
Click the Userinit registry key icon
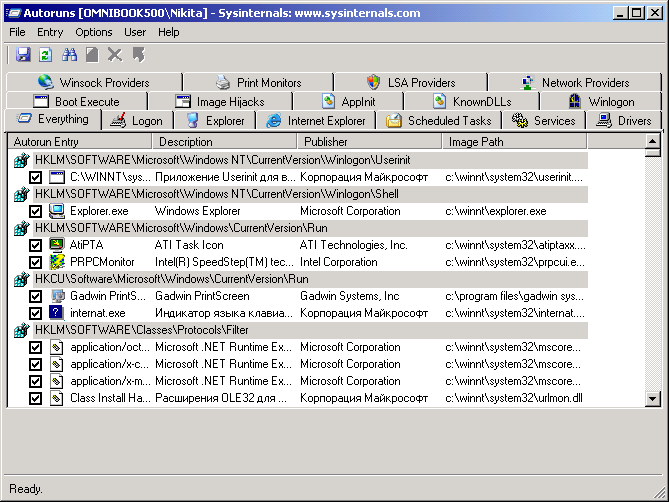pos(21,160)
